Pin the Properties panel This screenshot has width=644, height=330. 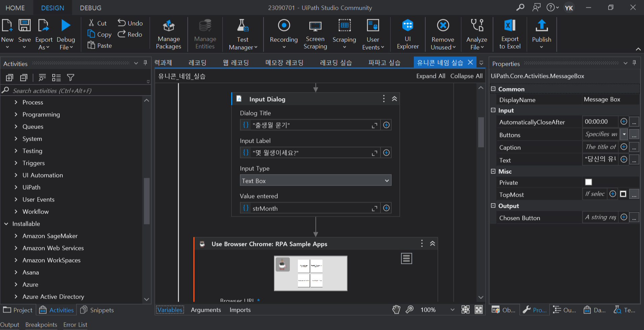[634, 63]
